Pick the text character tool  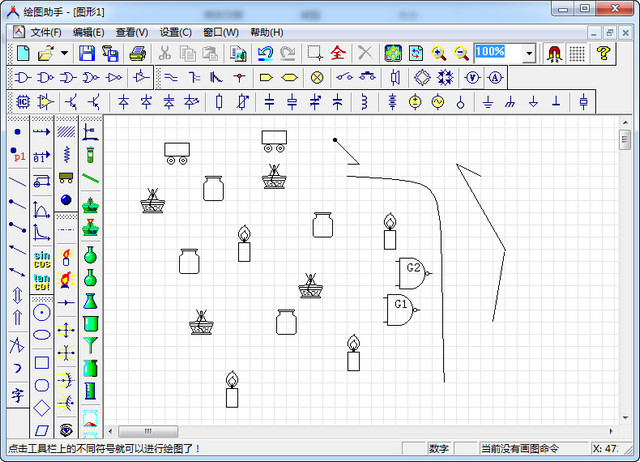point(17,395)
